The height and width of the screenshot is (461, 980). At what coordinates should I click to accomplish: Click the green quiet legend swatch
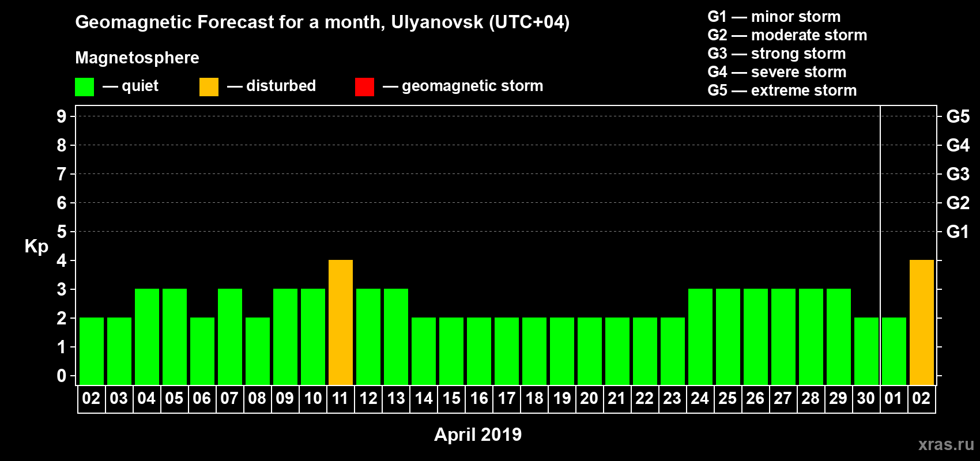84,87
